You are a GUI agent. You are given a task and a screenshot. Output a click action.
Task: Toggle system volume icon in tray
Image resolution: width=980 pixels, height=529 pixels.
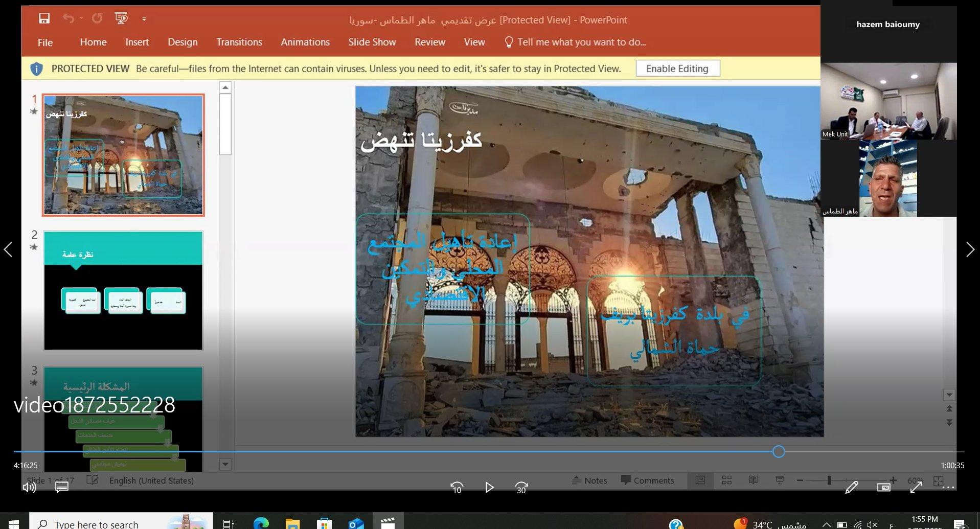[872, 525]
